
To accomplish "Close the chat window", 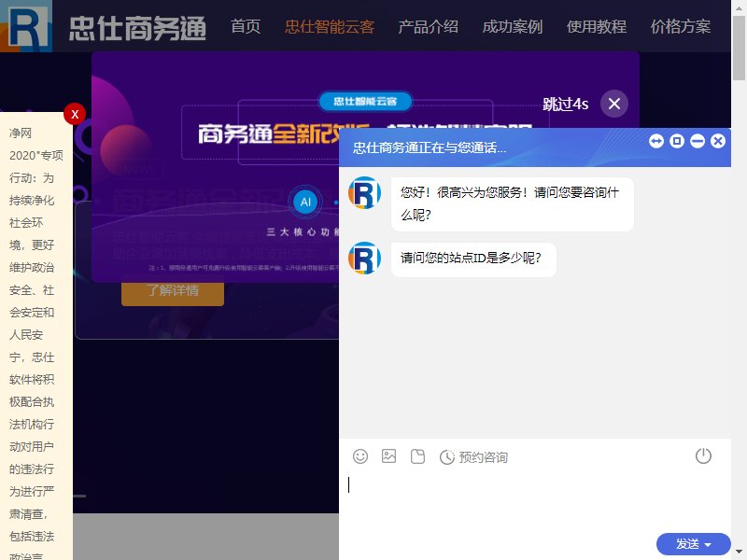I will coord(718,141).
